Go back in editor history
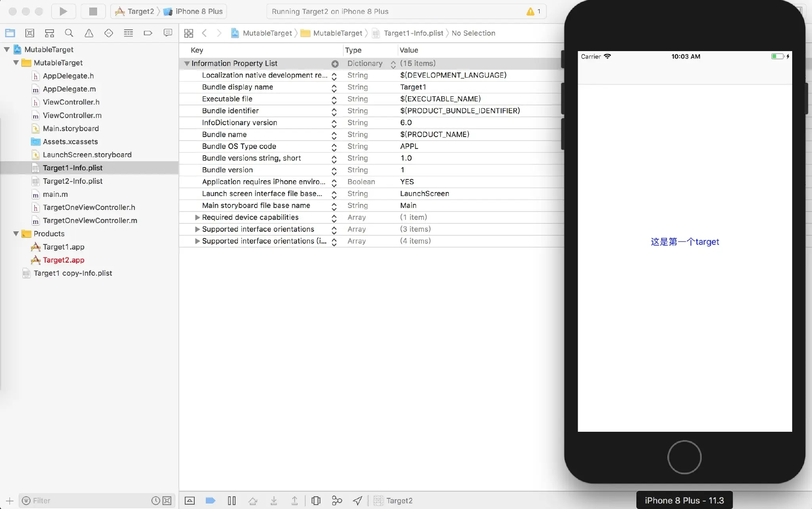This screenshot has width=812, height=509. (x=204, y=33)
